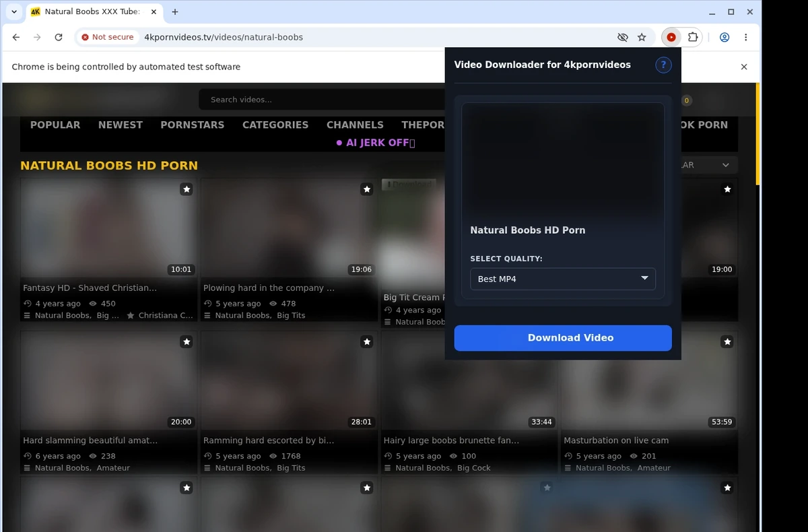Open the thumbnail with 28:01 duration
Viewport: 808px width, 532px height.
289,380
